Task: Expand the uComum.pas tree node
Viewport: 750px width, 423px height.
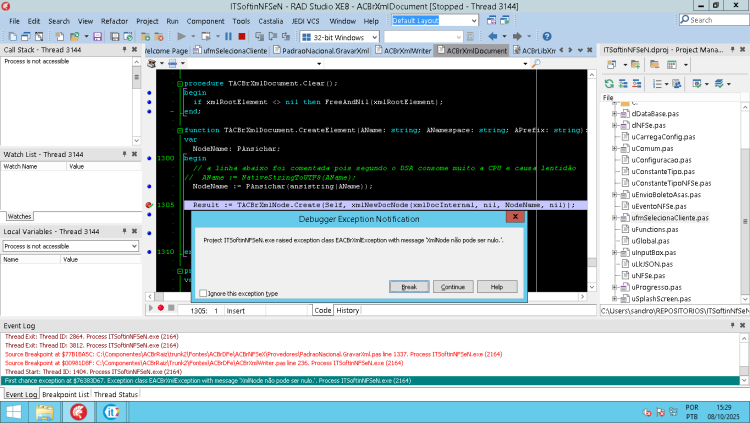Action: tap(615, 148)
